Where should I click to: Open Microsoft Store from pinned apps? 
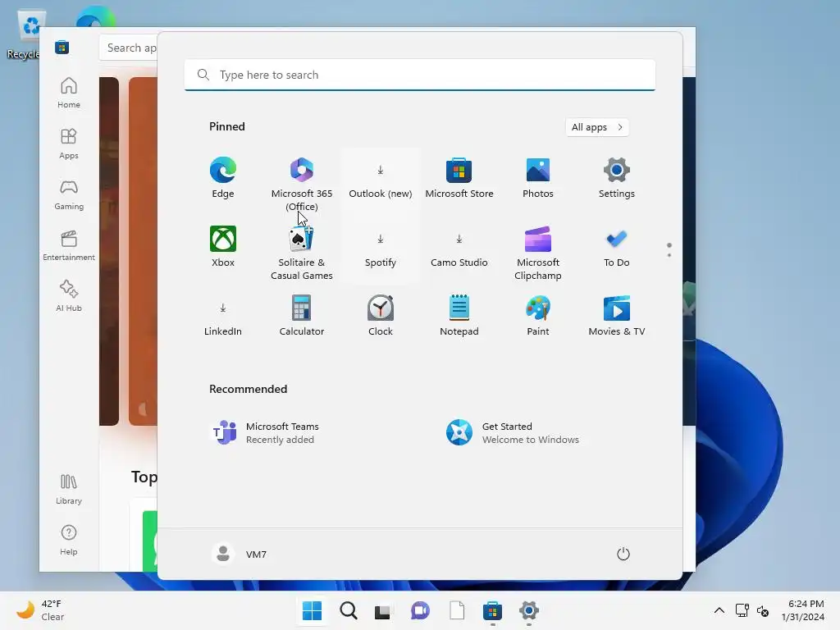tap(459, 178)
